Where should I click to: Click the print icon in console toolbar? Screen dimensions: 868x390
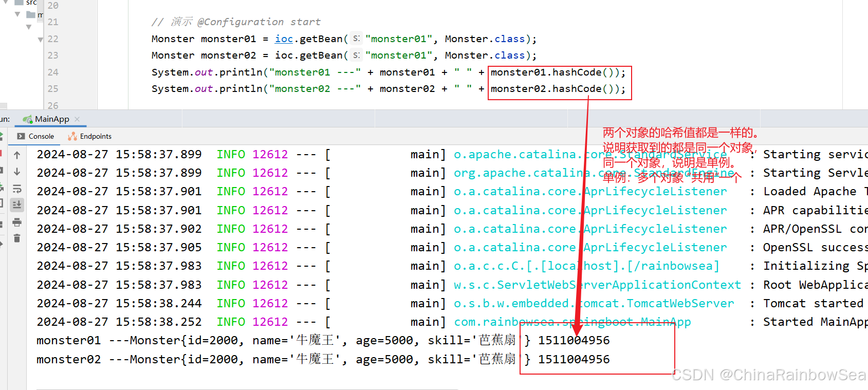[x=17, y=222]
